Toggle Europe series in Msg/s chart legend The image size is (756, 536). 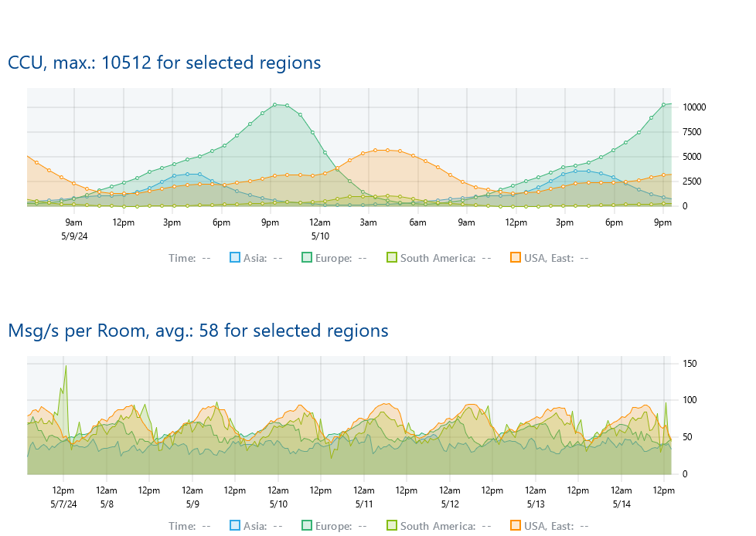pos(307,525)
